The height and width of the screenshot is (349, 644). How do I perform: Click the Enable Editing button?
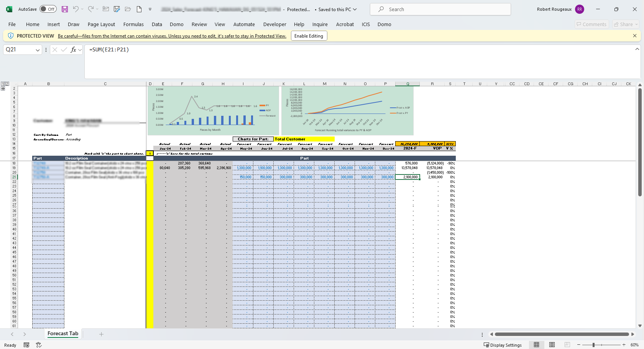click(309, 35)
